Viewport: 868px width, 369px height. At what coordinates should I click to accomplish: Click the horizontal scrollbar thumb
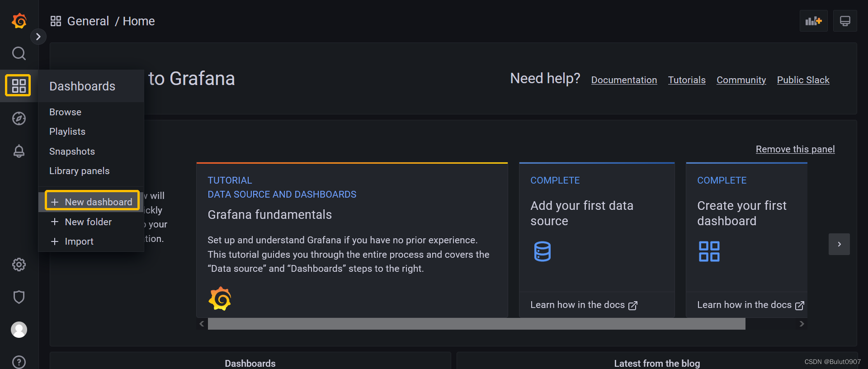coord(476,324)
